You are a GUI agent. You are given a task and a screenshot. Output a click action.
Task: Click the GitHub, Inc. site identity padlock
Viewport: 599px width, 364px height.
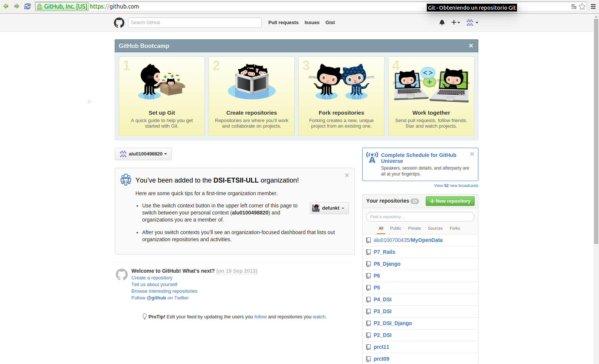pyautogui.click(x=40, y=6)
